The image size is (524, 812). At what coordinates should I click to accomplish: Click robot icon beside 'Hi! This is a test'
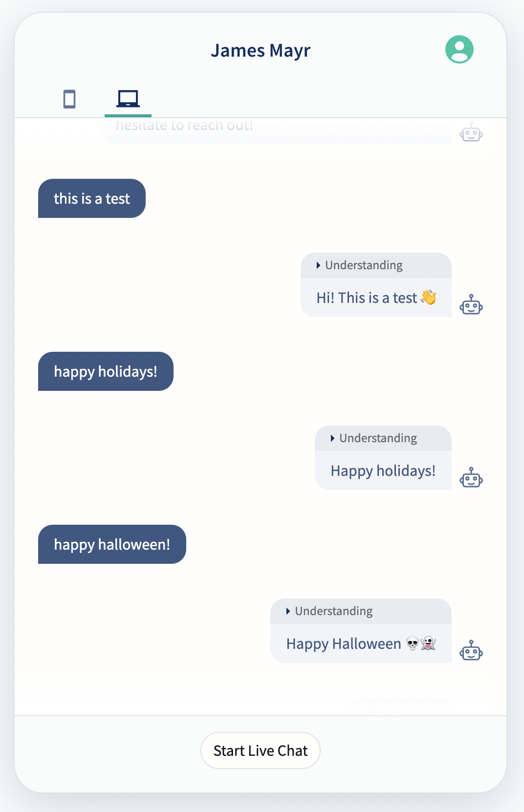[x=471, y=304]
